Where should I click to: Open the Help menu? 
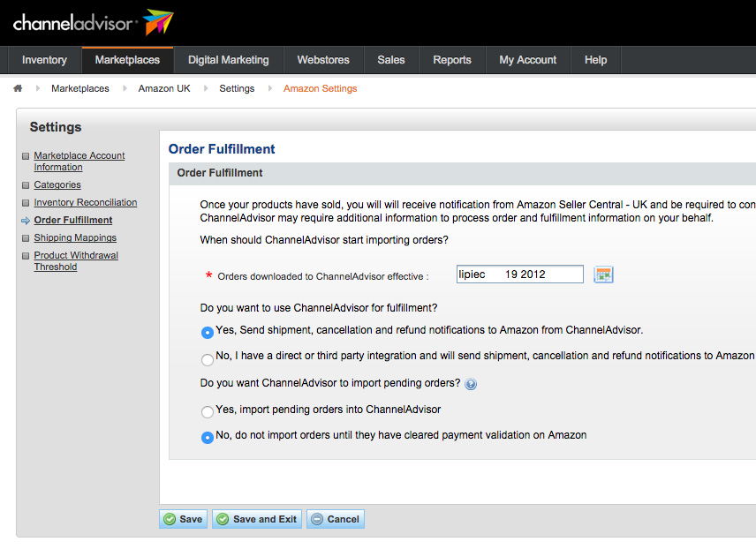pyautogui.click(x=596, y=60)
